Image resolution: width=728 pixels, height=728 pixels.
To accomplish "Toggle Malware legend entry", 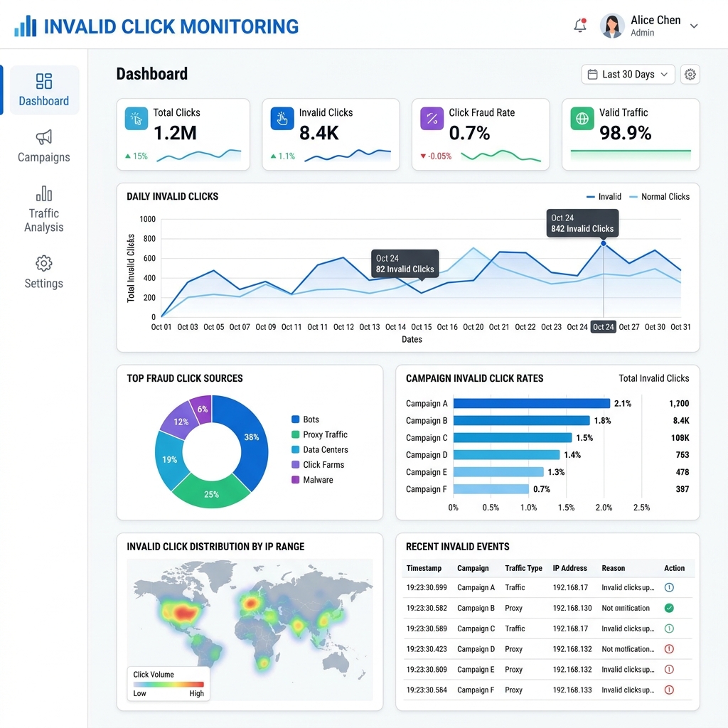I will (312, 480).
